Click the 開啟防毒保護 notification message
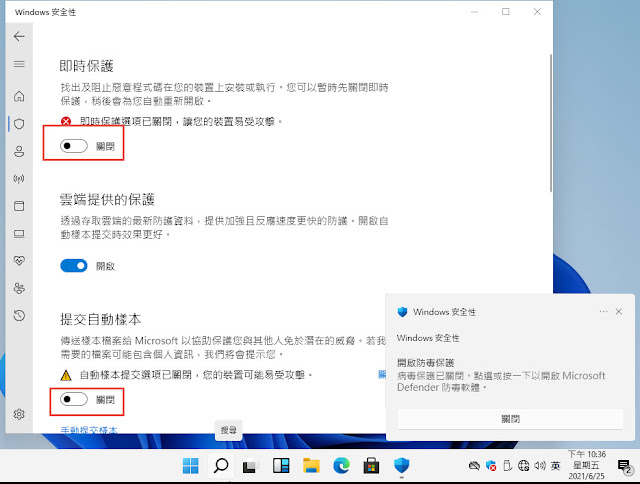This screenshot has height=484, width=640. tap(502, 375)
